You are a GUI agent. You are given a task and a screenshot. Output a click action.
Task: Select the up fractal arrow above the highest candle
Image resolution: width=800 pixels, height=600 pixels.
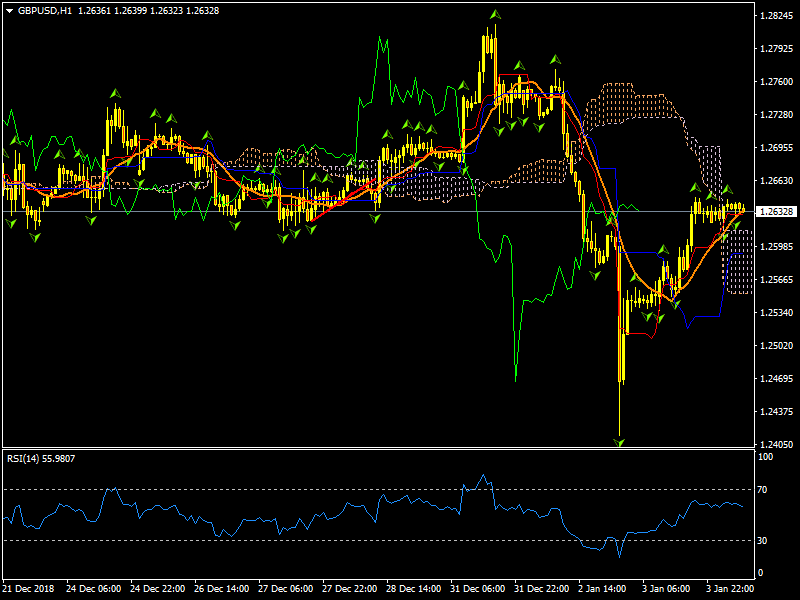click(494, 15)
